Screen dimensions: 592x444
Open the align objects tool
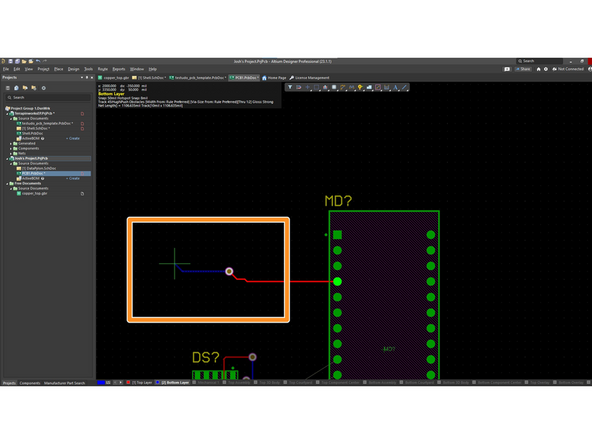pyautogui.click(x=325, y=88)
